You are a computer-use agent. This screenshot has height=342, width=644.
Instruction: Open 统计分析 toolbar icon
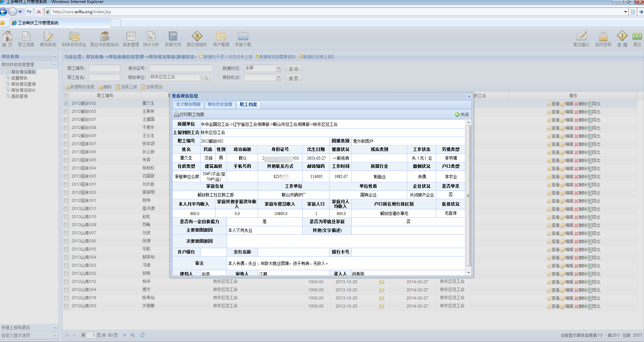[x=151, y=39]
